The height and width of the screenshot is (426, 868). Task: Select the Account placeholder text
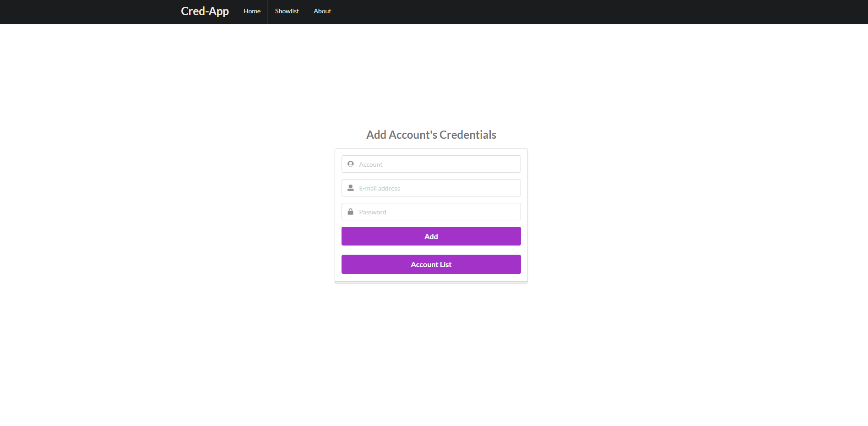[370, 164]
